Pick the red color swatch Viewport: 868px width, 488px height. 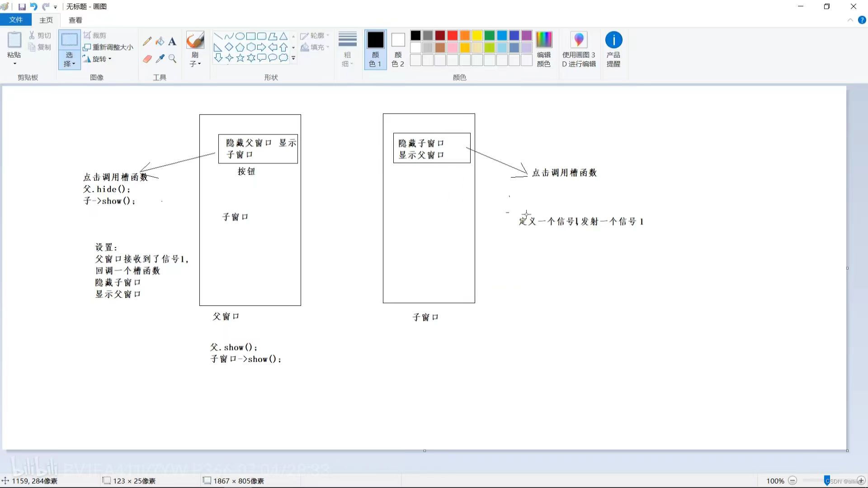pyautogui.click(x=453, y=35)
